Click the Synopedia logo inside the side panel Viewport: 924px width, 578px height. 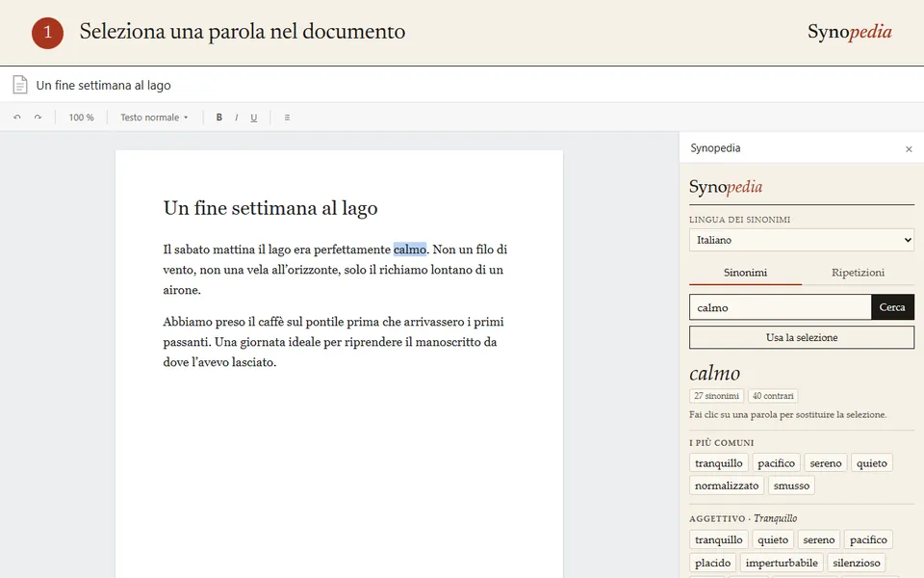click(x=726, y=186)
